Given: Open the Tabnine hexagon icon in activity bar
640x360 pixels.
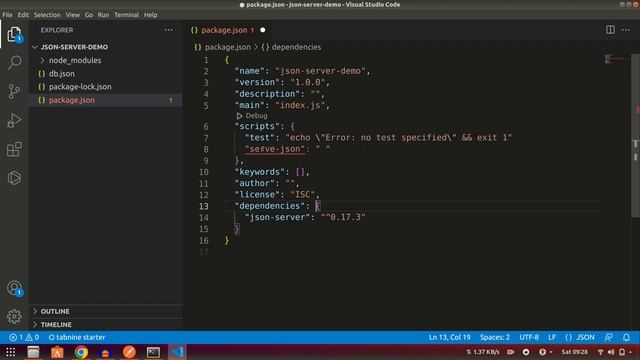Looking at the screenshot, I should pos(14,178).
